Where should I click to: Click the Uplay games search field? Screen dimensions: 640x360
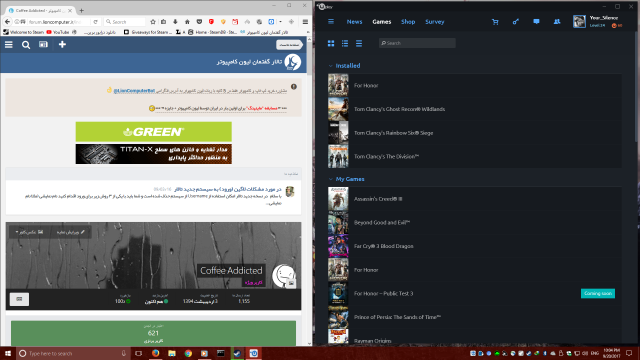(x=417, y=43)
